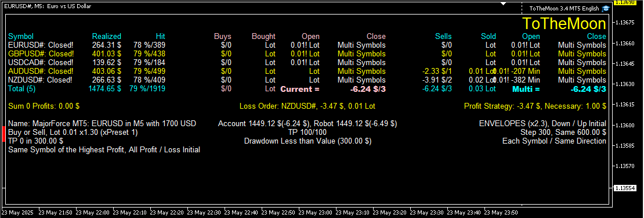The width and height of the screenshot is (644, 218).
Task: Click NZDUSD sells value -3.91 $/2
Action: [437, 80]
